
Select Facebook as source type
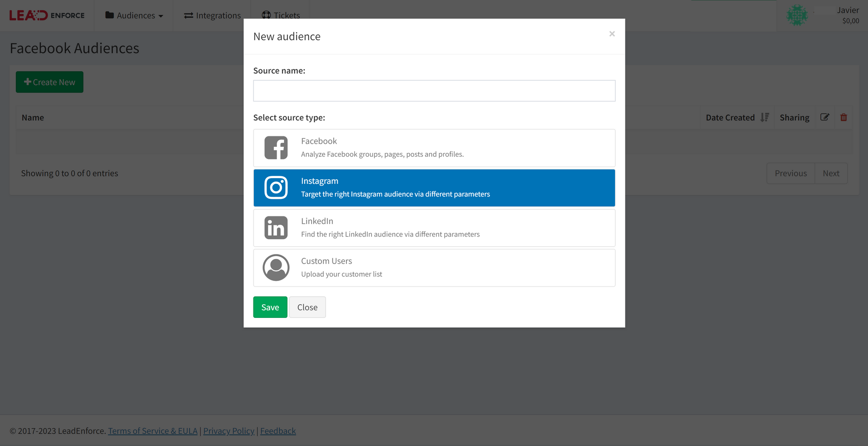click(x=434, y=148)
